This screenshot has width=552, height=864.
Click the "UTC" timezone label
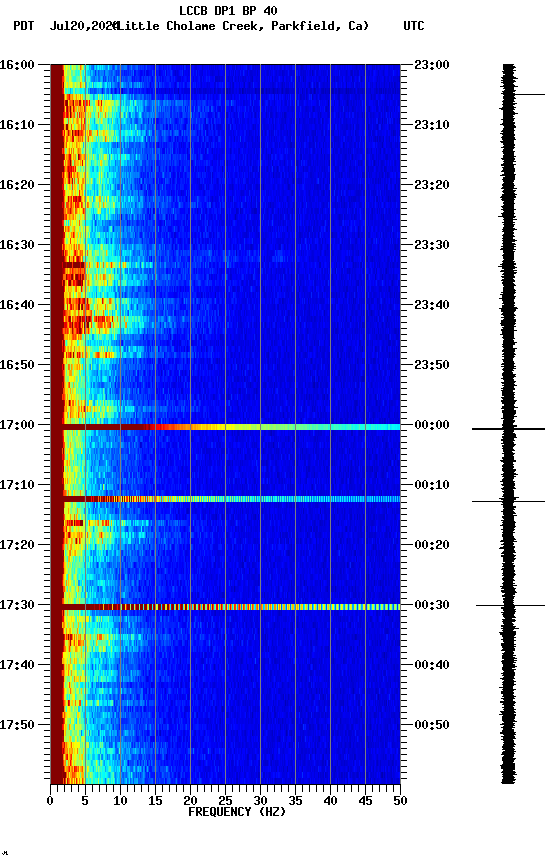(414, 26)
